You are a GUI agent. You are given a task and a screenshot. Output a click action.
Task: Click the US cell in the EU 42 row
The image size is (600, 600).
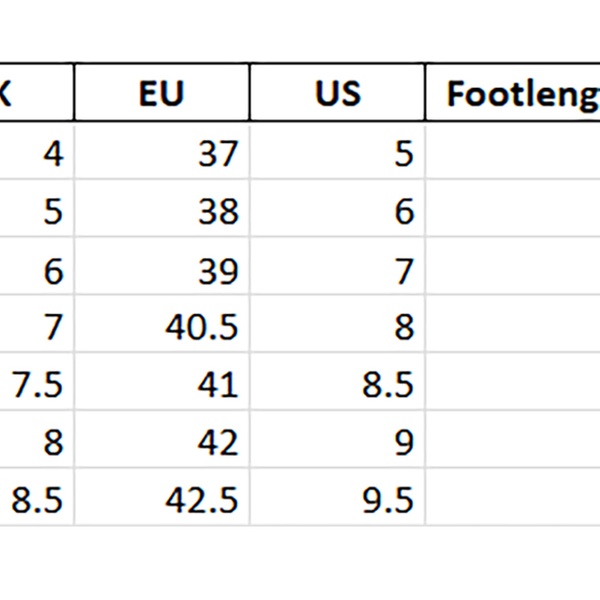click(x=337, y=442)
